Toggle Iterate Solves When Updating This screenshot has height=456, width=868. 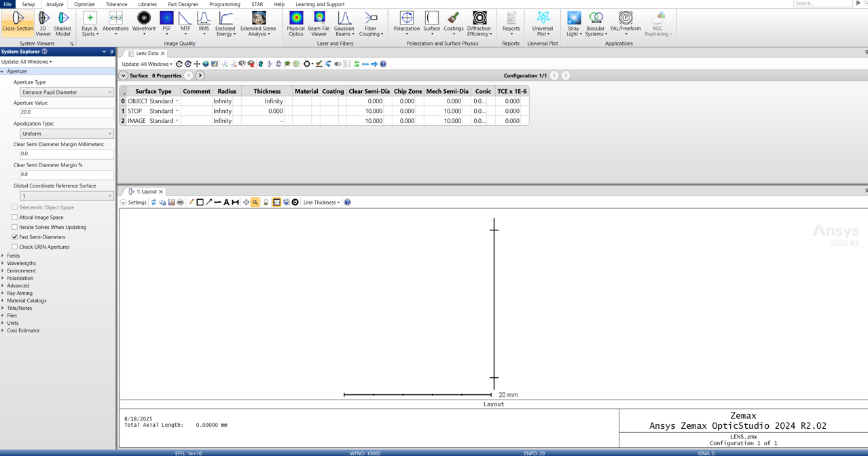click(x=15, y=227)
